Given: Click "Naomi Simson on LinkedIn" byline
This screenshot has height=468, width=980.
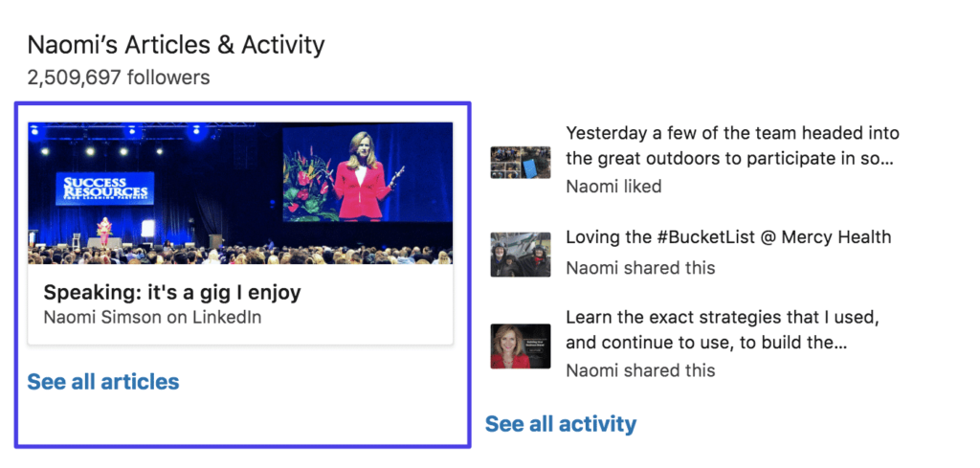Looking at the screenshot, I should [x=152, y=317].
